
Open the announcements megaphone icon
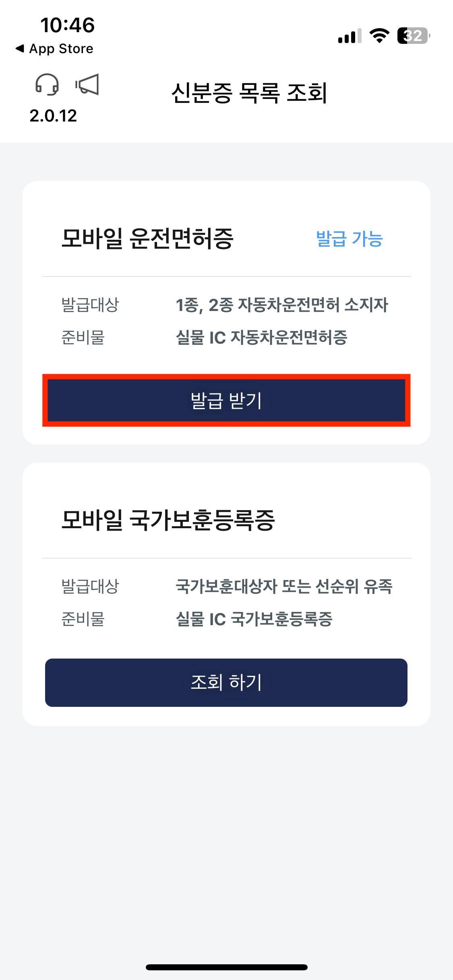(87, 84)
